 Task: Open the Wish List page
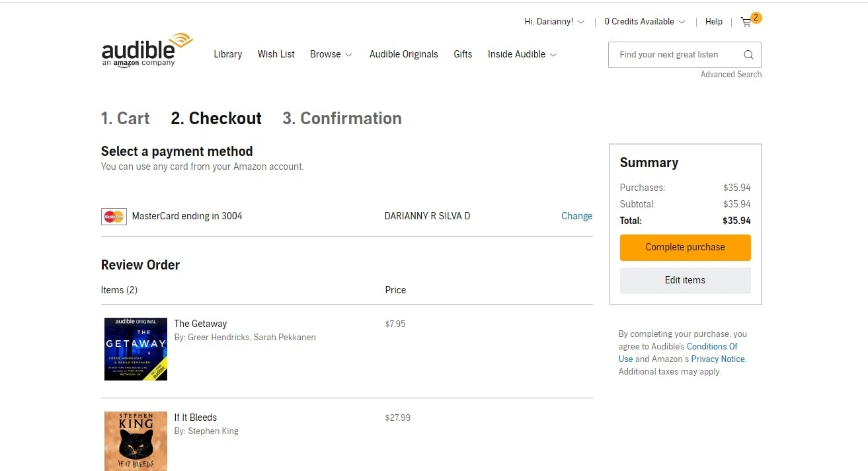coord(276,54)
